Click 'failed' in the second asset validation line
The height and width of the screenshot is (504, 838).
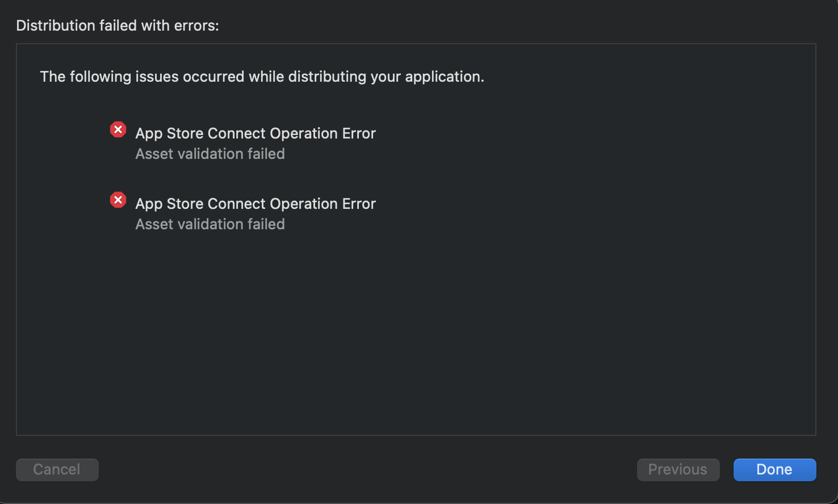point(266,224)
